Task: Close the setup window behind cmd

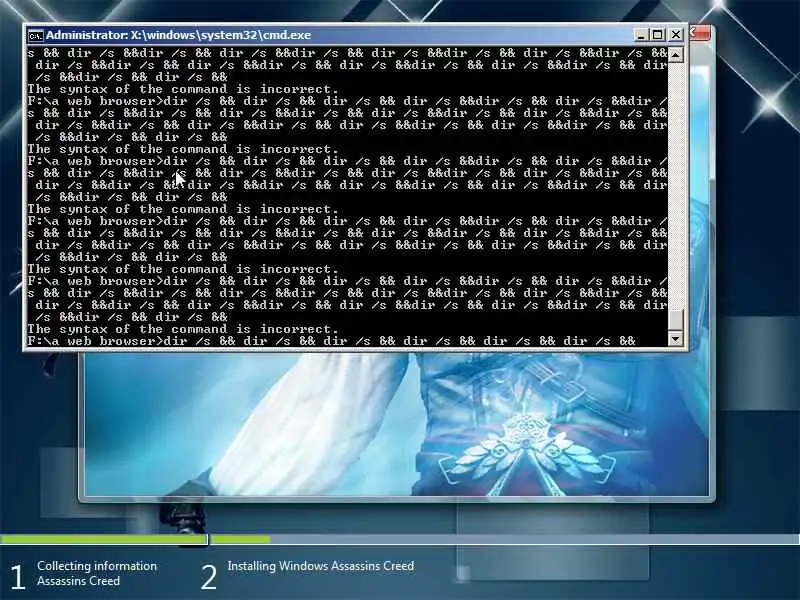Action: [700, 34]
